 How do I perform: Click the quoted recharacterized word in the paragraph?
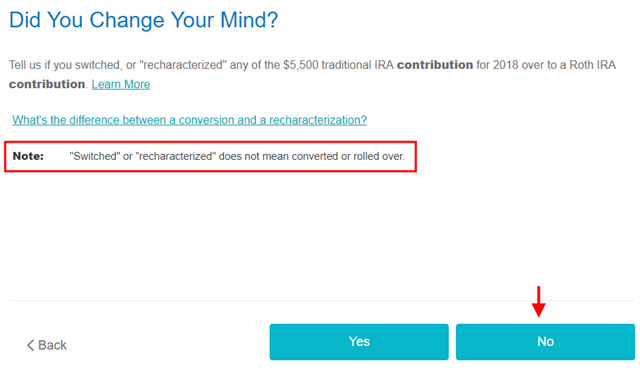pos(183,65)
